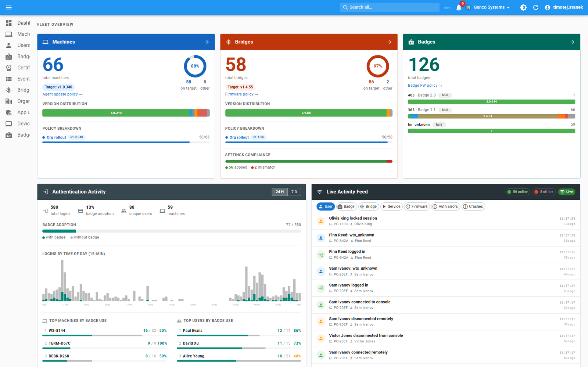Click the Search all field

(390, 7)
